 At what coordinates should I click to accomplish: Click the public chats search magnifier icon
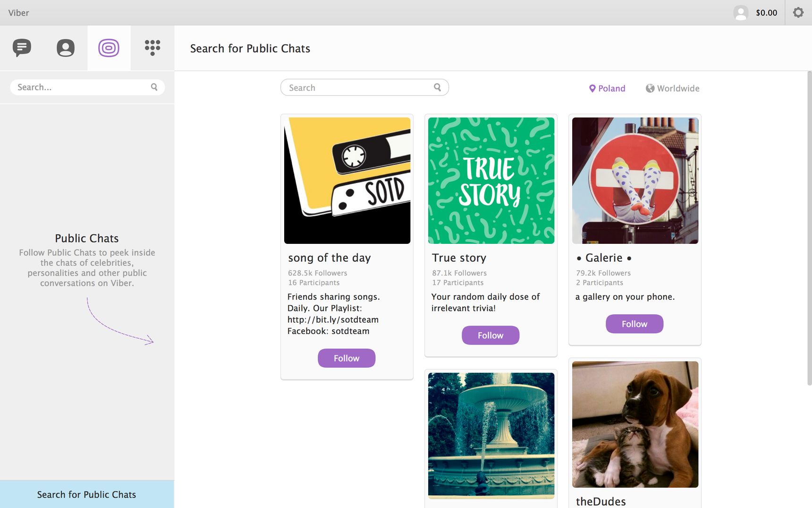(437, 87)
